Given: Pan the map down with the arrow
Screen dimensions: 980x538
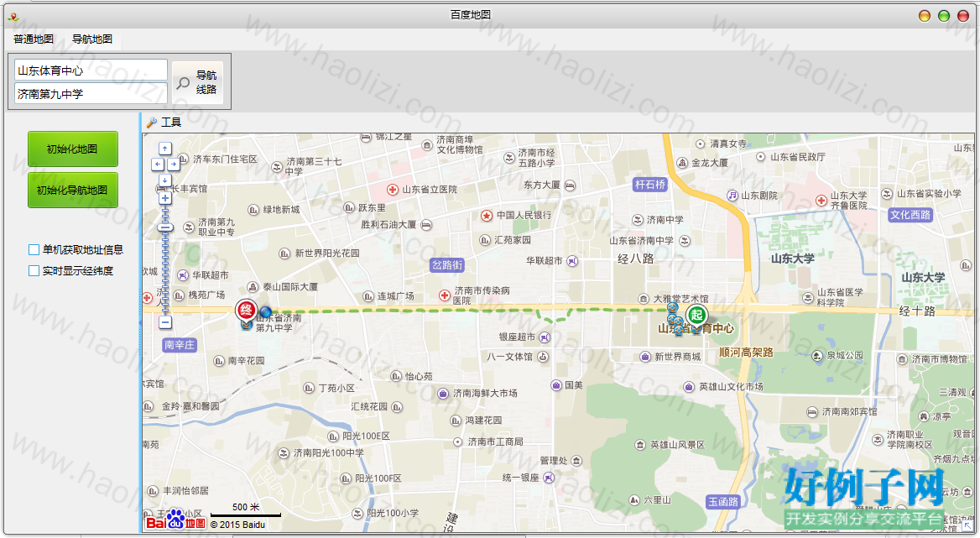Looking at the screenshot, I should click(x=165, y=180).
